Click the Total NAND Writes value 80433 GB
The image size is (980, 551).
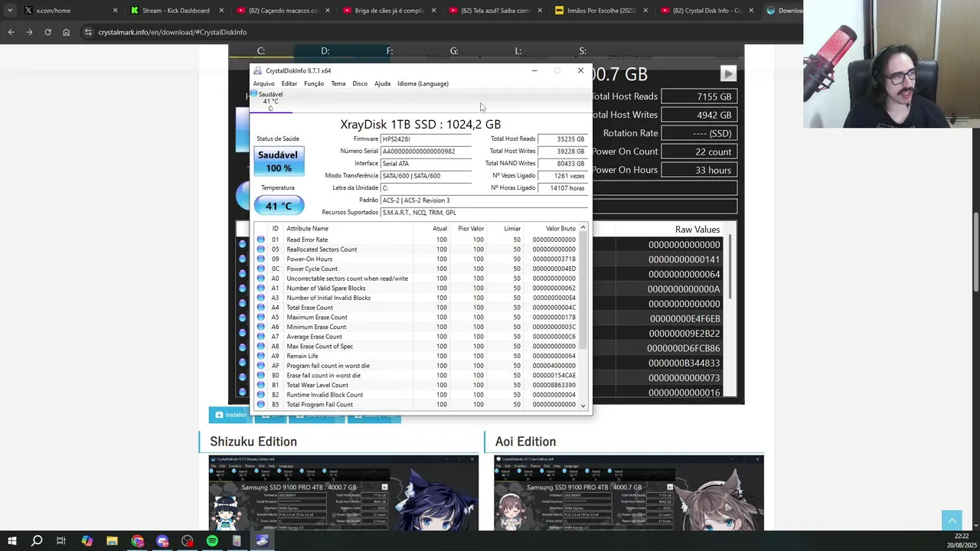click(x=562, y=164)
